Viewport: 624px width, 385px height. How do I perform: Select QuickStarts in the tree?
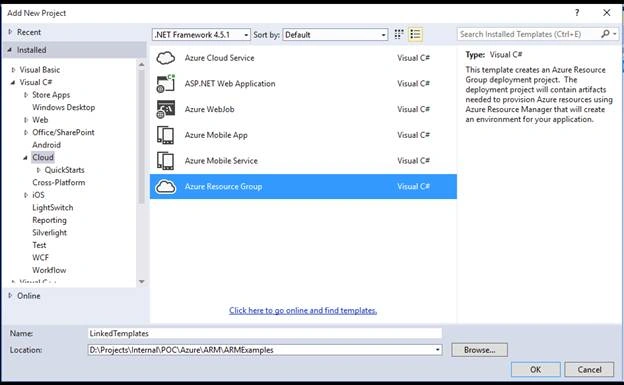coord(64,170)
